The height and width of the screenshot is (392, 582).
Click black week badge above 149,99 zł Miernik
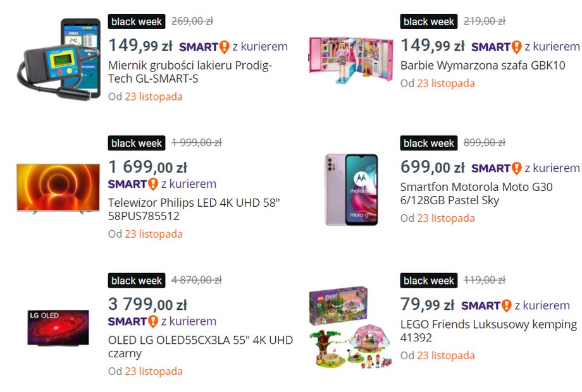coord(137,21)
